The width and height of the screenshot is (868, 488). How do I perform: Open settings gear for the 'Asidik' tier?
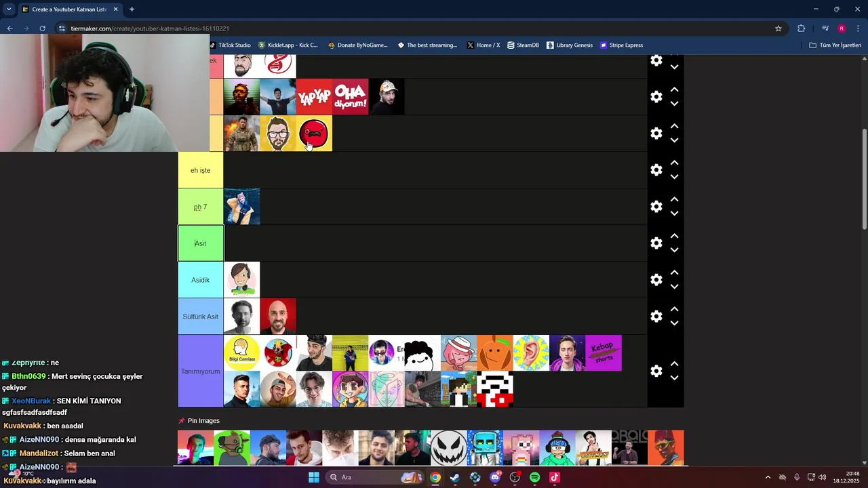656,280
